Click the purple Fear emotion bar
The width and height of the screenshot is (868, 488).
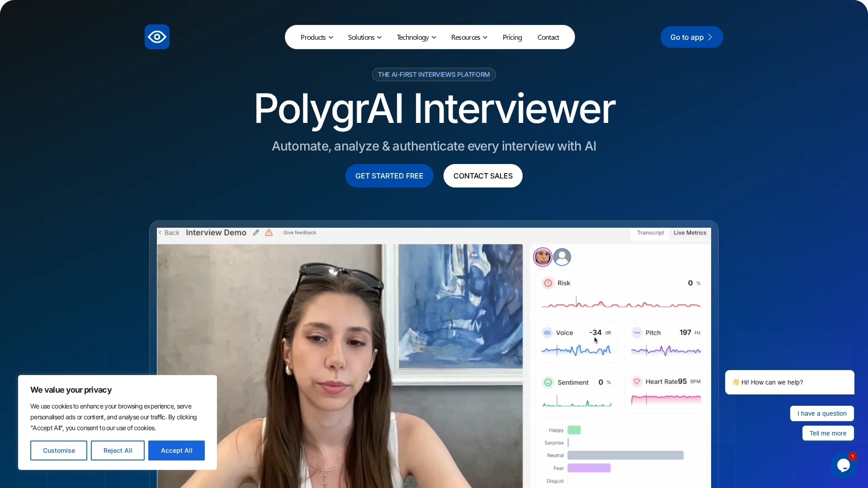(589, 468)
